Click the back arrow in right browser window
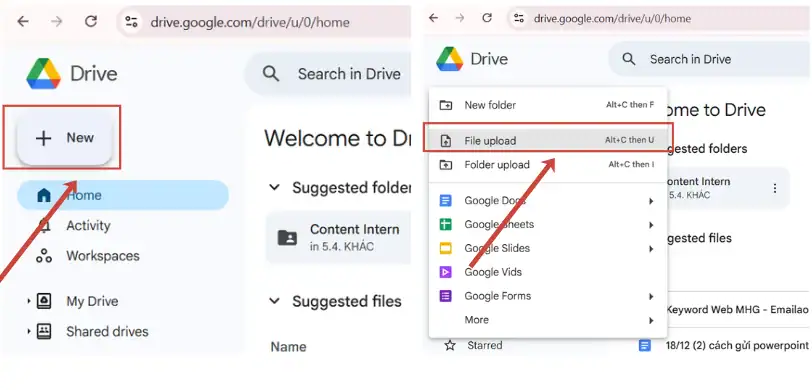This screenshot has height=390, width=812. click(433, 18)
